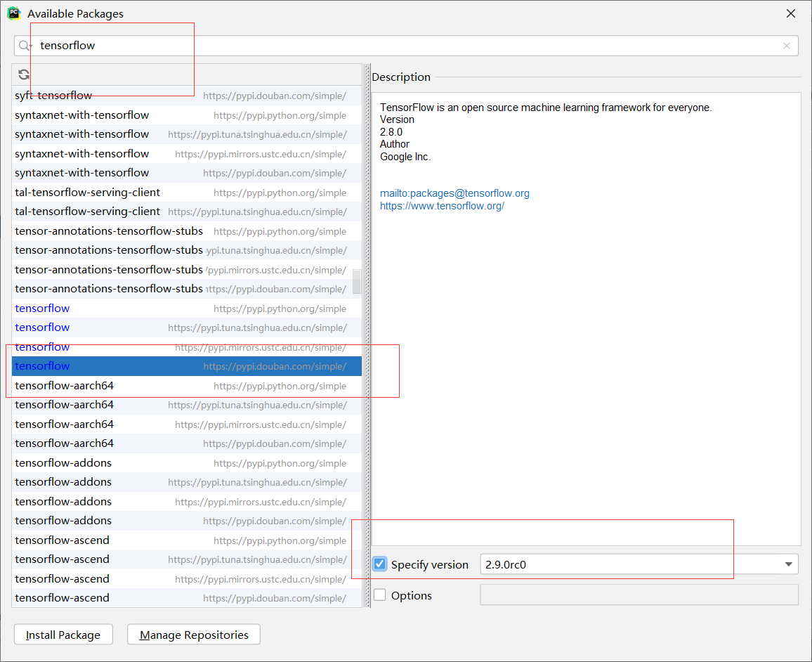
Task: Select tensorflow-addons from ustc mirror
Action: 186,502
